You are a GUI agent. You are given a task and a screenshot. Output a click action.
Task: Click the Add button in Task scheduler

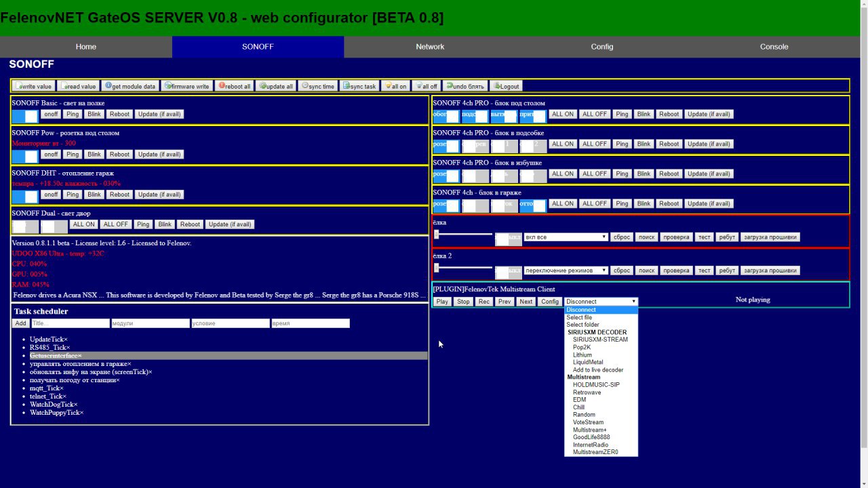(20, 323)
